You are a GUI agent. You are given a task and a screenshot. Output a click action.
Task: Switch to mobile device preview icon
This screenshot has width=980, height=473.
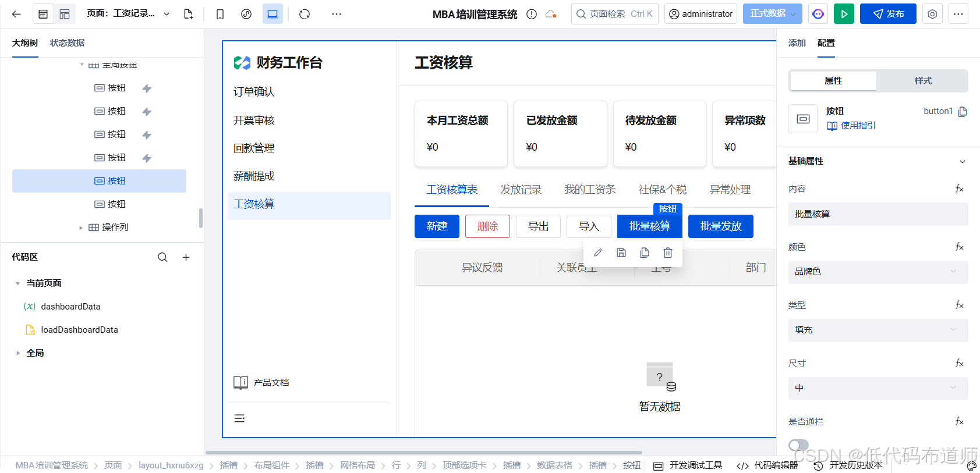[x=220, y=14]
